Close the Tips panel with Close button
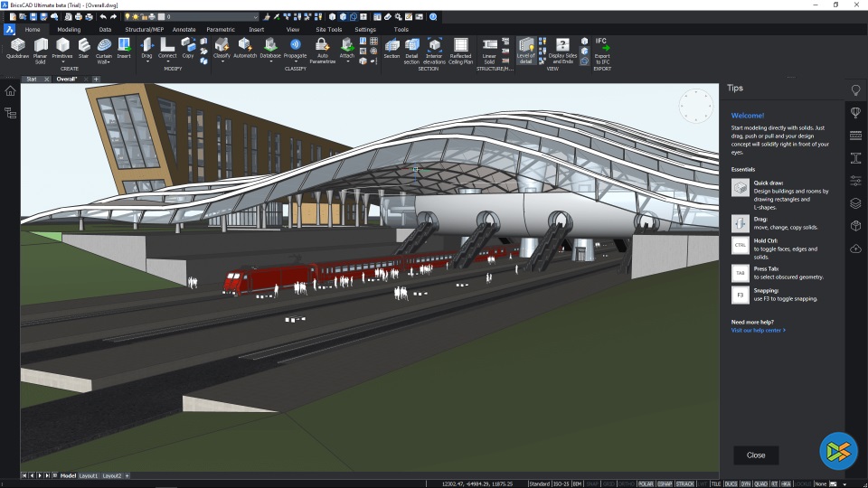The image size is (868, 488). click(756, 455)
